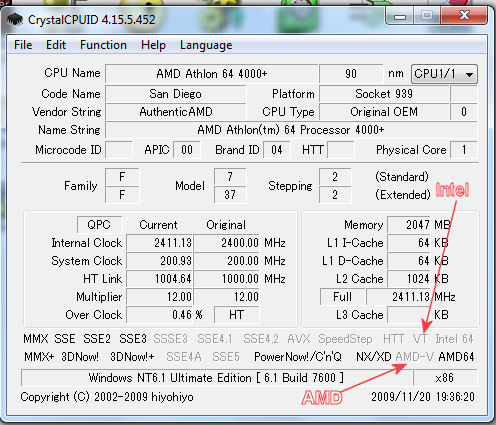Click the Code Name field San Diego

pyautogui.click(x=176, y=94)
